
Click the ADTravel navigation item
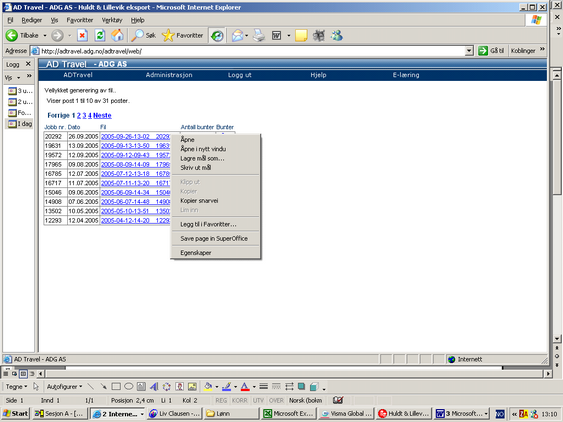tap(78, 75)
